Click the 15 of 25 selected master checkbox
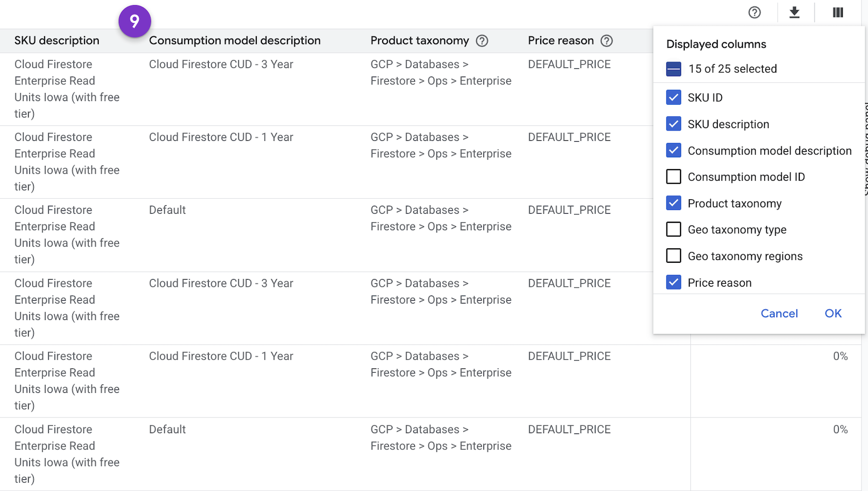 coord(673,69)
